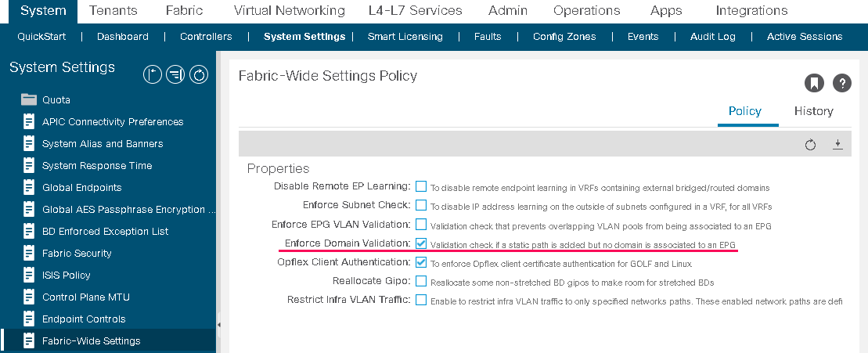
Task: Enable Disable Remote EP Learning checkbox
Action: click(421, 186)
